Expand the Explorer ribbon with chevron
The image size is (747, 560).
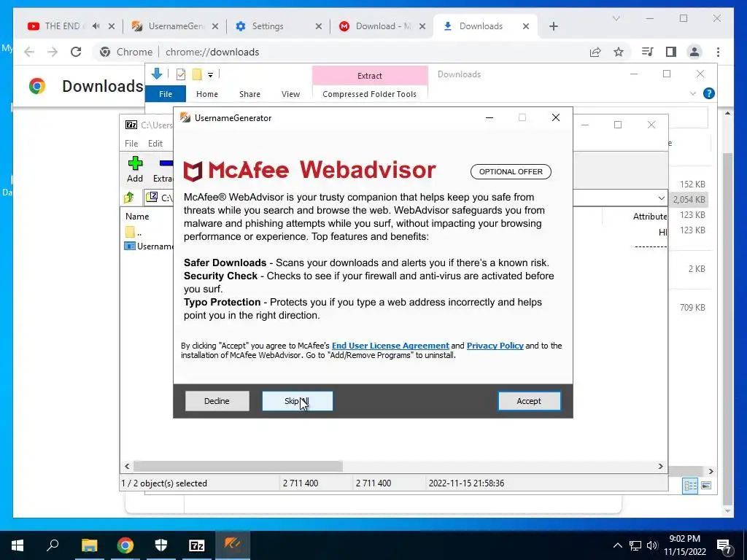pos(693,94)
